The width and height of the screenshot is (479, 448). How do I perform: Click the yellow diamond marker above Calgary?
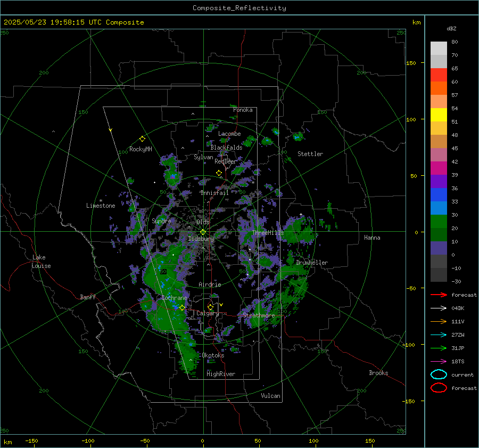tap(210, 307)
